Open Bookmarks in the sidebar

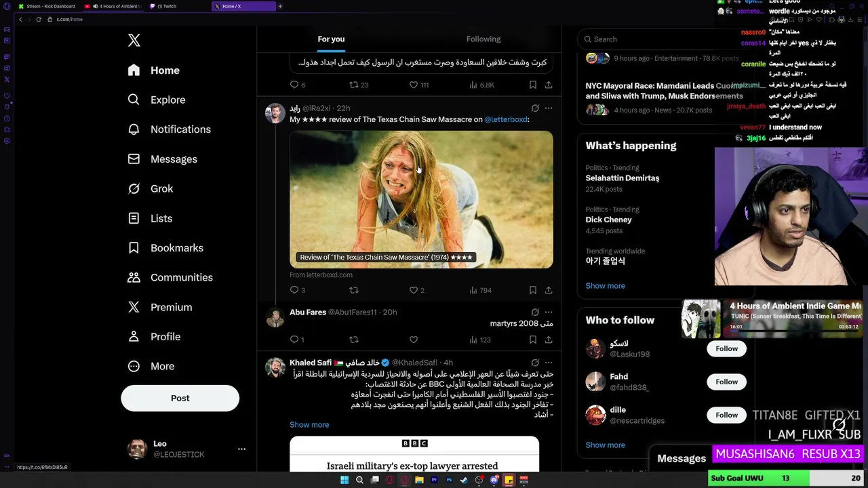click(x=165, y=248)
